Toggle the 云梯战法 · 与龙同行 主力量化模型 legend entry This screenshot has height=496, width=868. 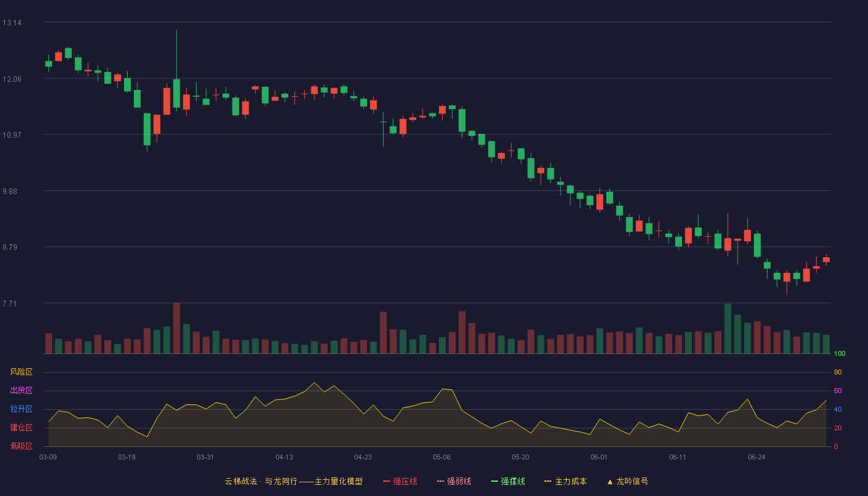pyautogui.click(x=293, y=481)
